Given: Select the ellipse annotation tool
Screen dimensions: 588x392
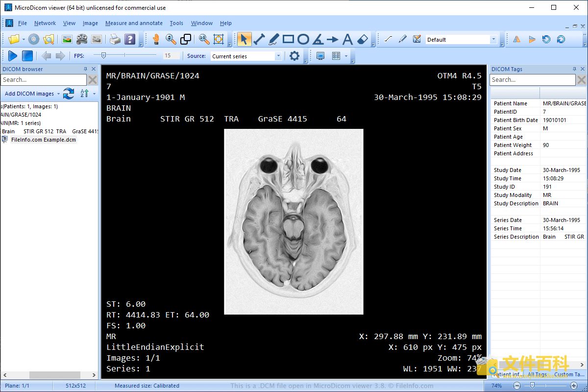Looking at the screenshot, I should [x=303, y=39].
